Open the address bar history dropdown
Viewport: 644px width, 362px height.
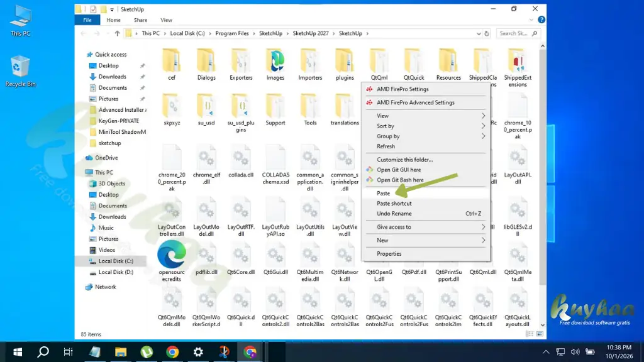479,34
